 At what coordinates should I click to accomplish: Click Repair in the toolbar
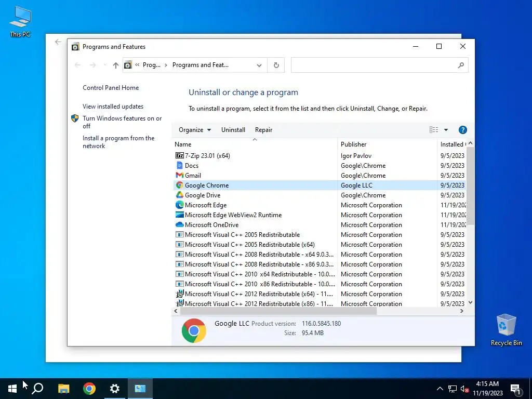point(263,130)
